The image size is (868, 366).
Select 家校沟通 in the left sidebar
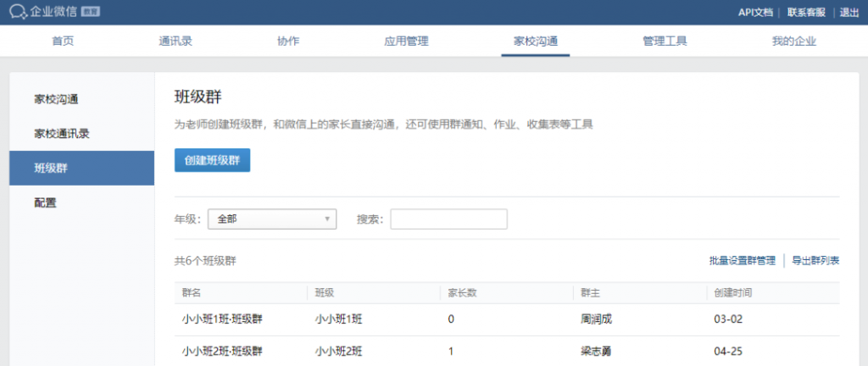point(57,98)
